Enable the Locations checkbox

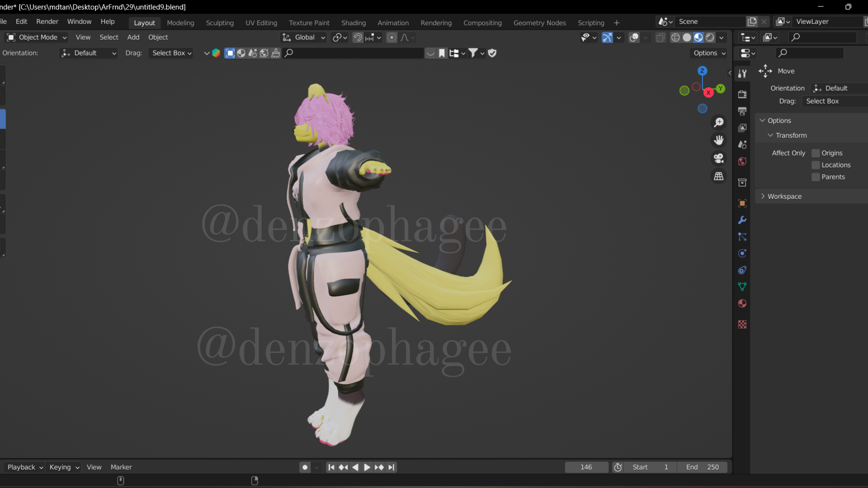[816, 165]
